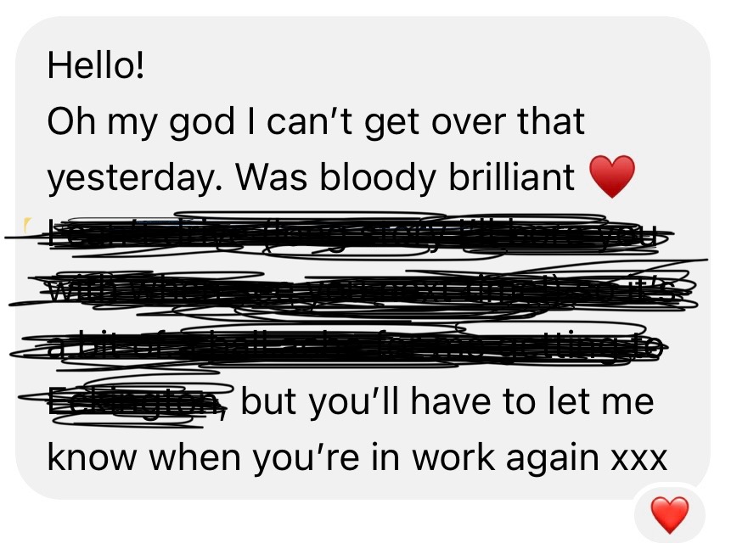
Task: Click the small yellow mark beside the first redacted line
Action: coord(28,226)
